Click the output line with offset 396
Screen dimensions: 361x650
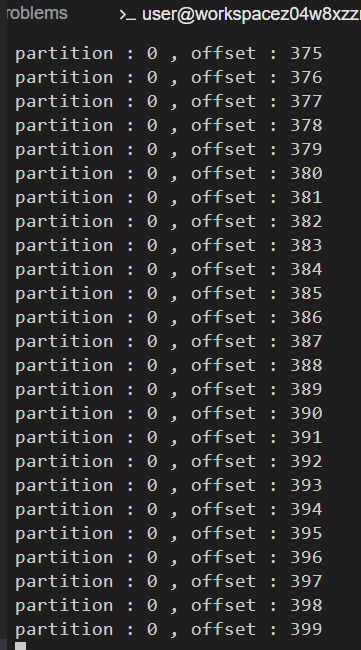[169, 557]
